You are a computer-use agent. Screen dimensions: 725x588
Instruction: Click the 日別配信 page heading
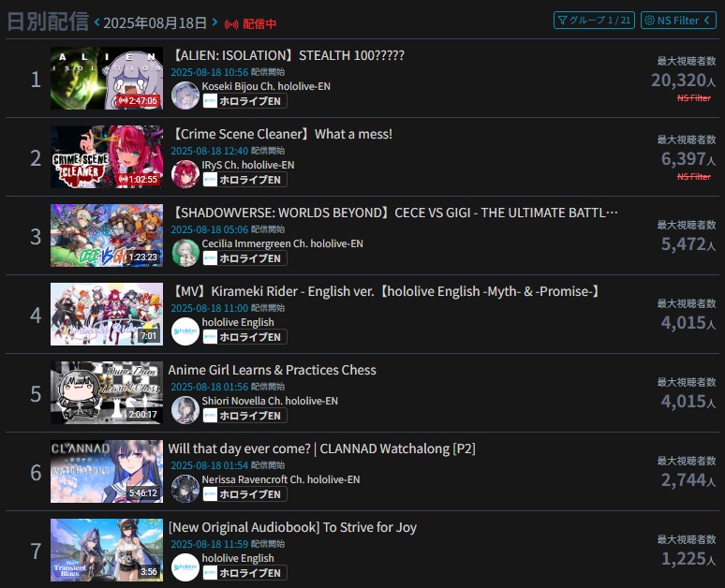[48, 22]
